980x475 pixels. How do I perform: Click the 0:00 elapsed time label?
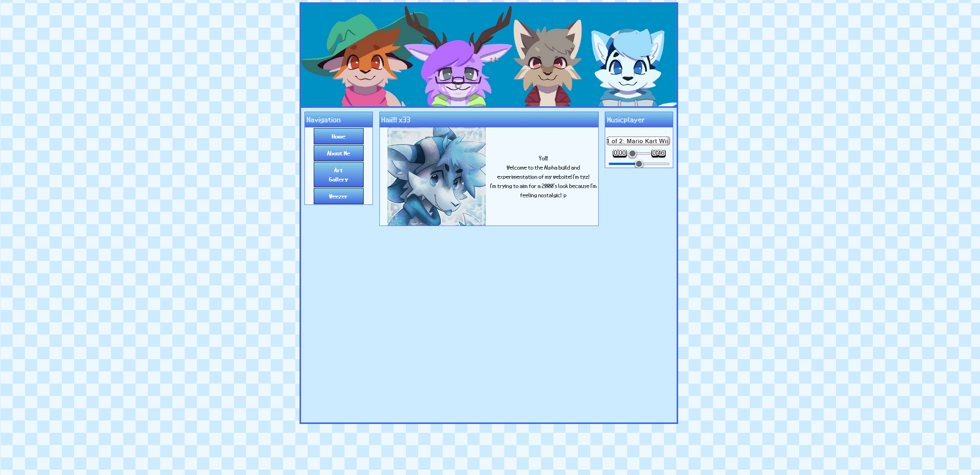point(619,153)
